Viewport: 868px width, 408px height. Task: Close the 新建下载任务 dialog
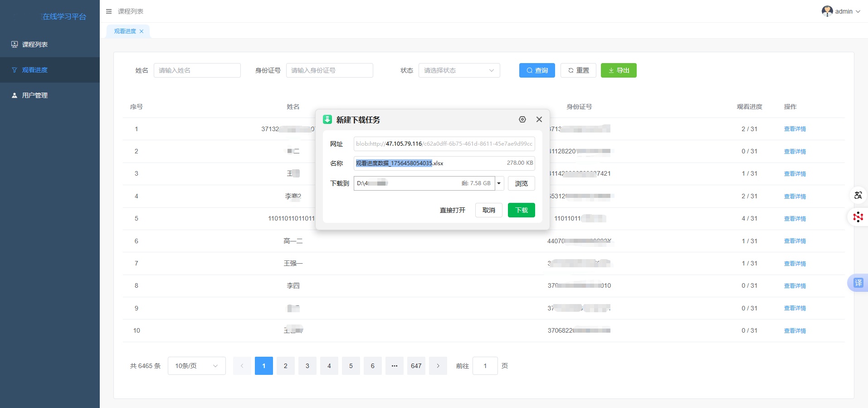tap(539, 119)
